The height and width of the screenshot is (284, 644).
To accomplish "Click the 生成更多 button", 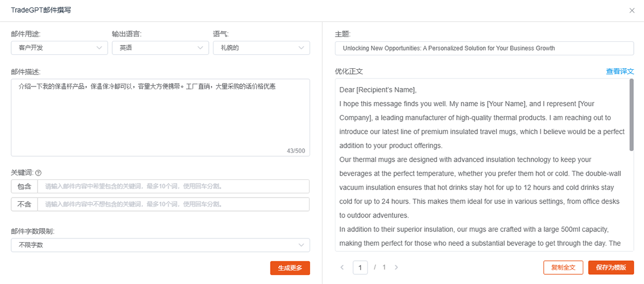I will coord(290,267).
